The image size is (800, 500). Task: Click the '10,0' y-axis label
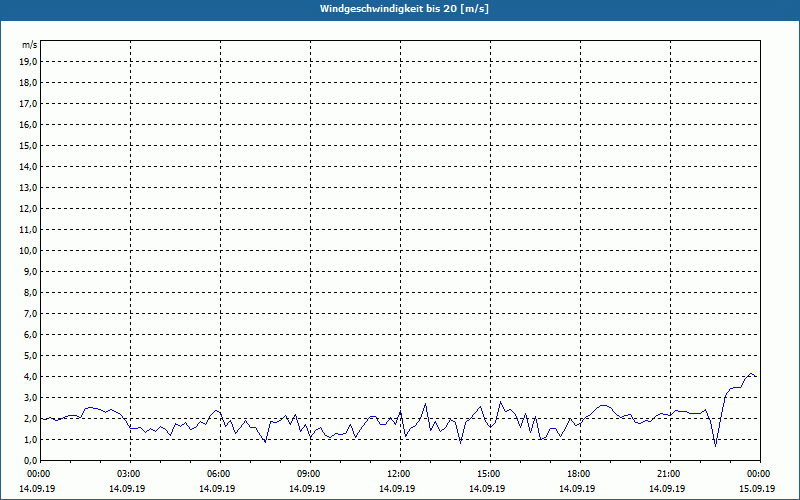coord(29,251)
